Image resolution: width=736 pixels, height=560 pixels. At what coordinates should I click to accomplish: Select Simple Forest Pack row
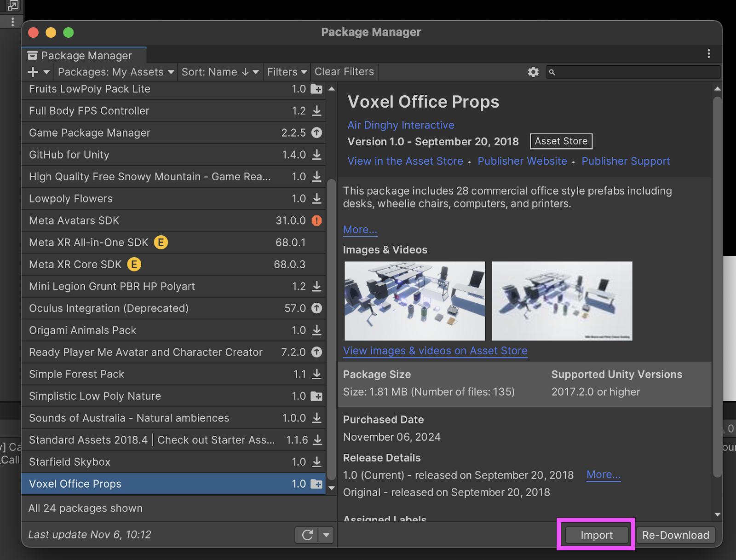174,374
